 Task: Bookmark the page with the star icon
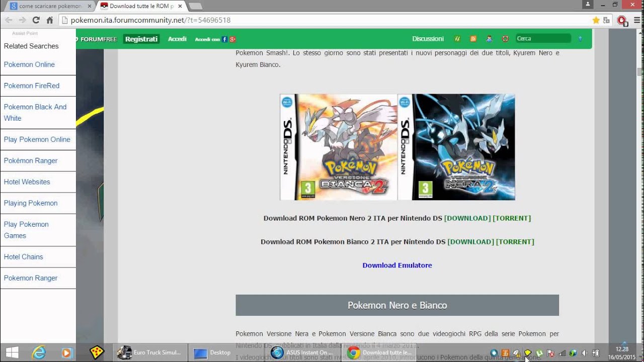(x=596, y=20)
